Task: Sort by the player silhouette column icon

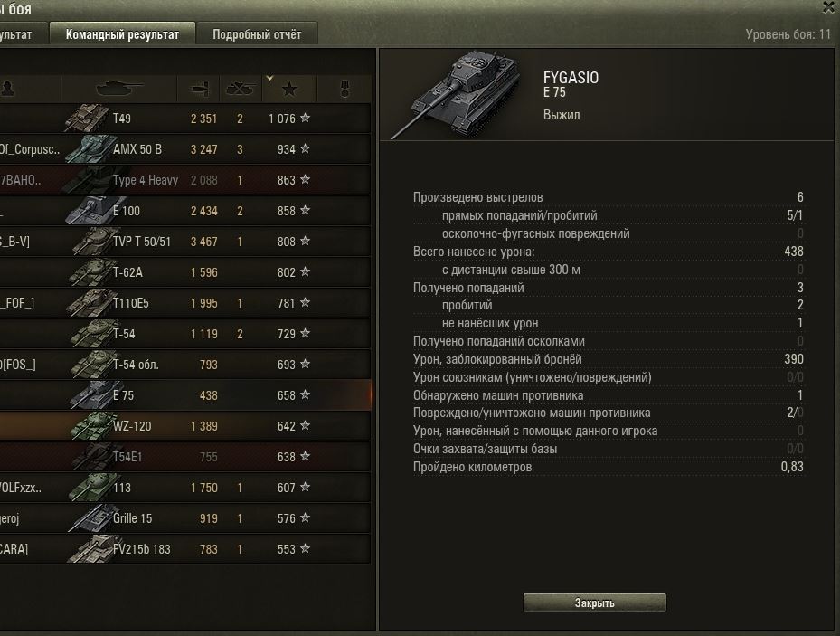Action: click(x=7, y=88)
